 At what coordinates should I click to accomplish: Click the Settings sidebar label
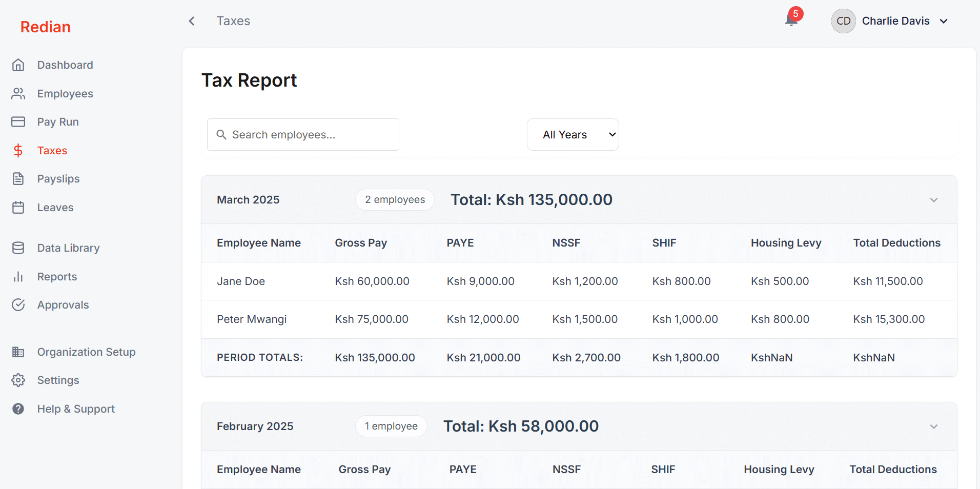coord(58,380)
